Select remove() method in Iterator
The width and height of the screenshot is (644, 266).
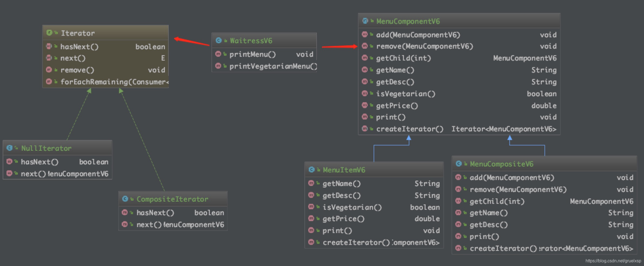77,70
